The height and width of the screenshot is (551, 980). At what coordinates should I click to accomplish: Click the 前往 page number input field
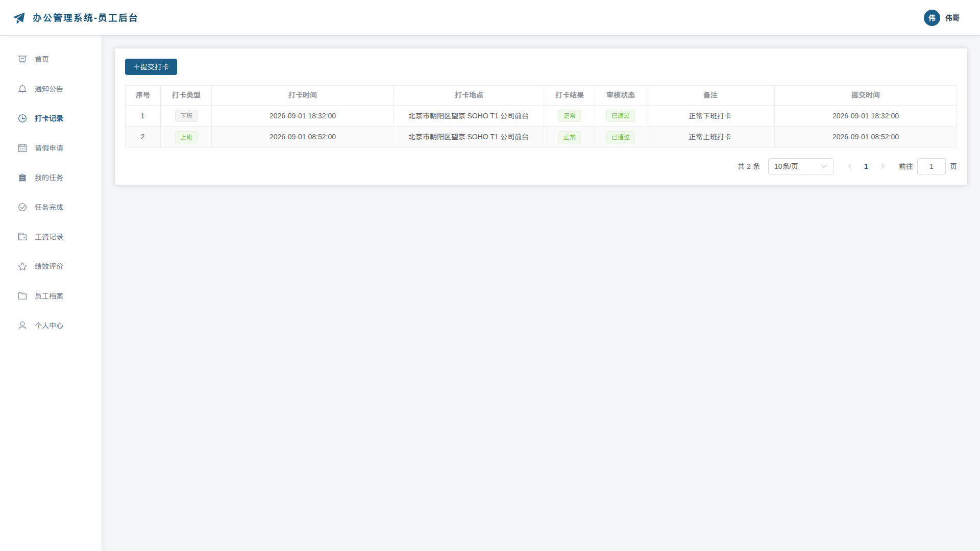click(x=931, y=166)
